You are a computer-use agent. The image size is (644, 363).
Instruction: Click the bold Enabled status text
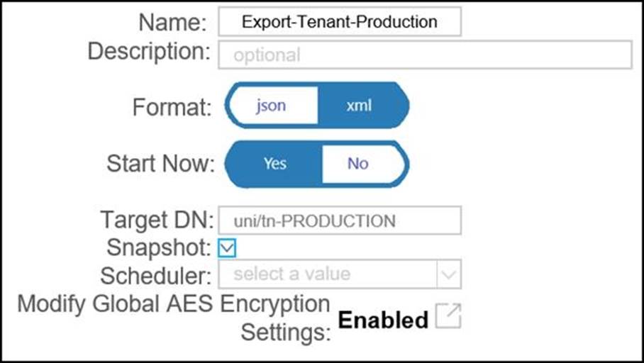(383, 320)
